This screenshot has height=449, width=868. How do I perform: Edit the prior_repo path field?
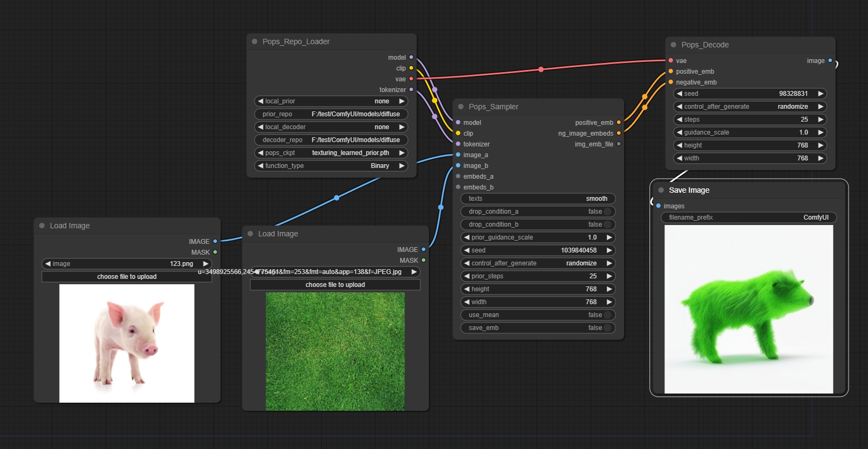click(331, 114)
